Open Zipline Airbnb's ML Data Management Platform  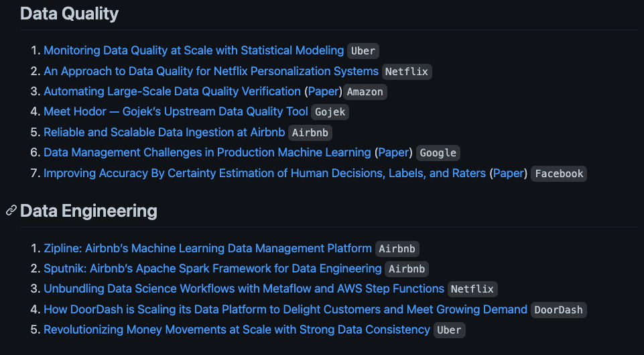pos(208,248)
